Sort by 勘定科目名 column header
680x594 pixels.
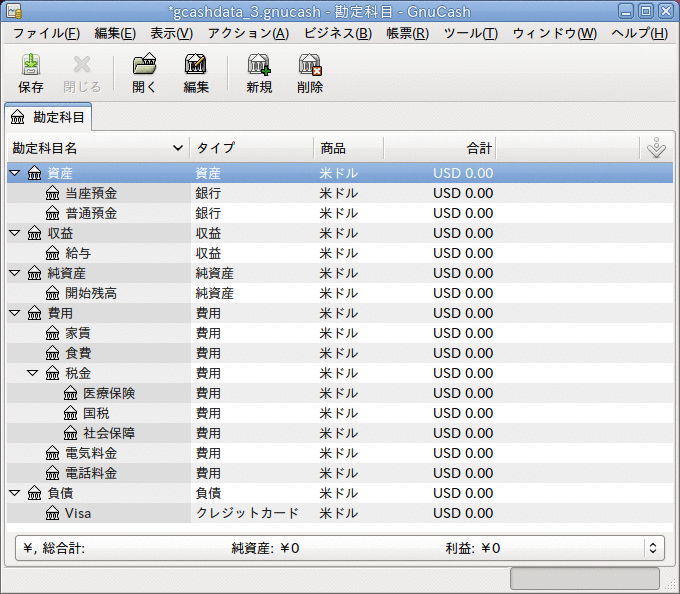tap(97, 148)
